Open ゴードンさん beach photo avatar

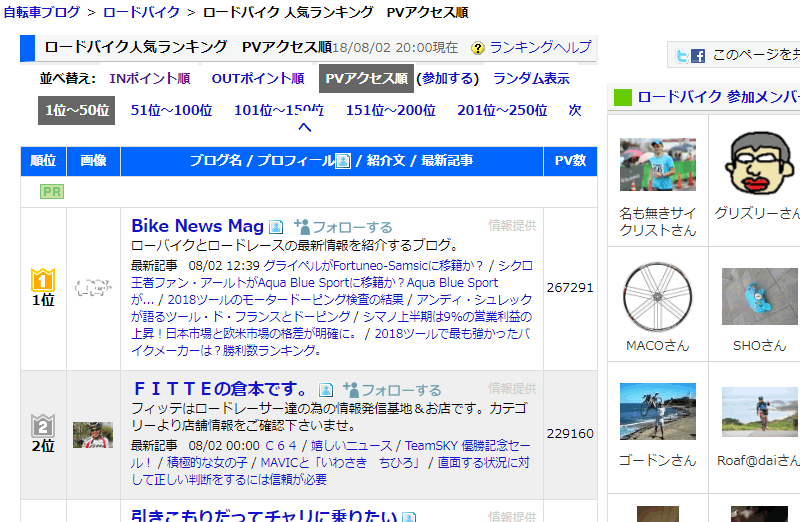pos(658,411)
